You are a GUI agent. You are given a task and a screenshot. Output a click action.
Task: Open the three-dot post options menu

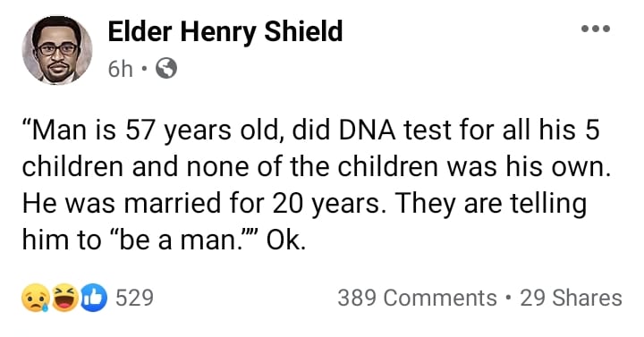click(596, 29)
